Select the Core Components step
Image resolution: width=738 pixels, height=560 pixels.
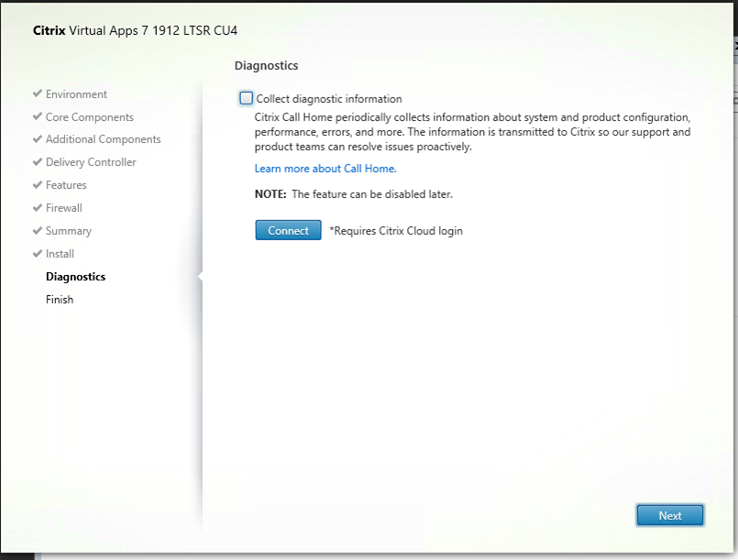tap(90, 117)
